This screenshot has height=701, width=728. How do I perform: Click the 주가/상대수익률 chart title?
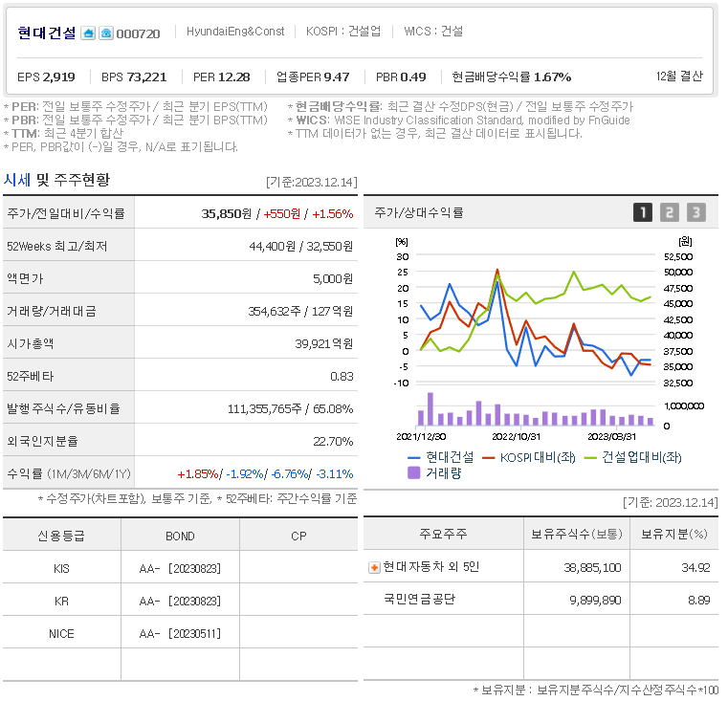pyautogui.click(x=419, y=212)
